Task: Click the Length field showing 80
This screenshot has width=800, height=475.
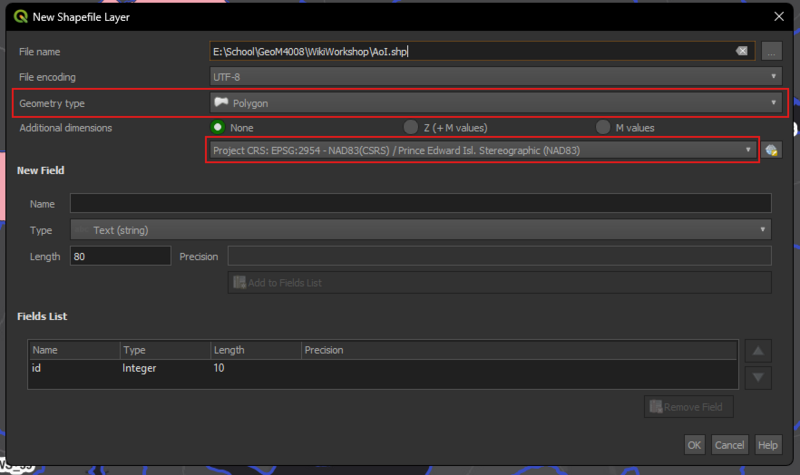Action: click(x=119, y=256)
